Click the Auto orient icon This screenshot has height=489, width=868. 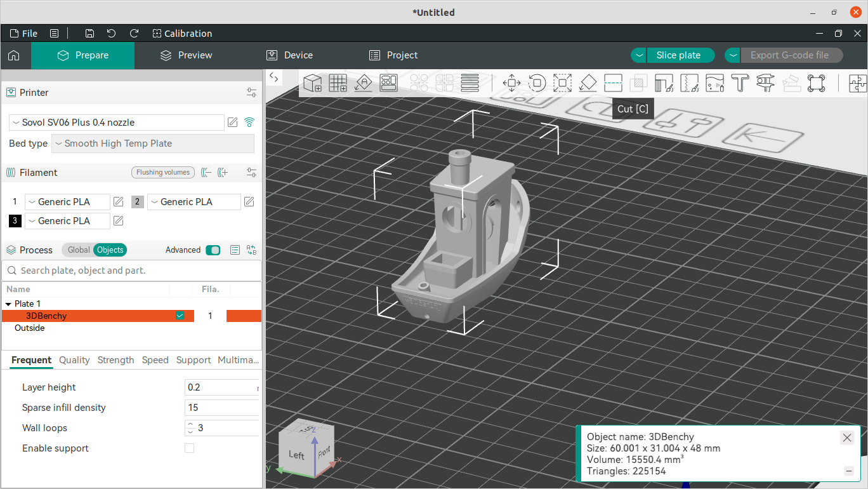(x=363, y=83)
